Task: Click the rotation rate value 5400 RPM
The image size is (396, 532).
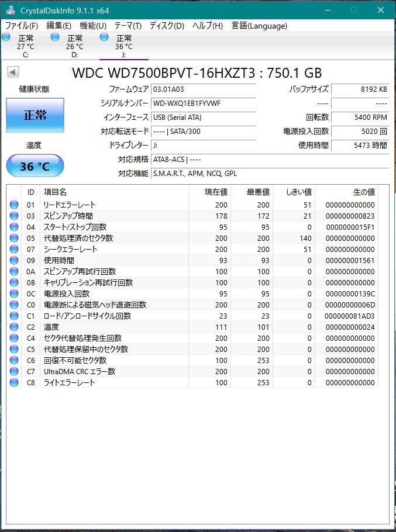Action: point(360,118)
